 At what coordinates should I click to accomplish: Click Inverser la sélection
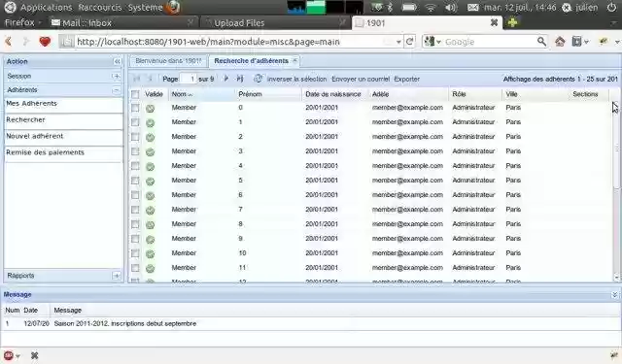coord(296,79)
